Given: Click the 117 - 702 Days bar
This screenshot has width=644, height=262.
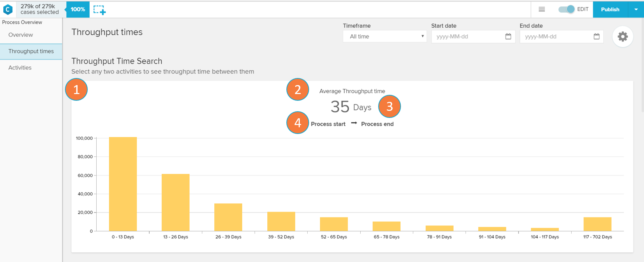Looking at the screenshot, I should click(x=597, y=224).
